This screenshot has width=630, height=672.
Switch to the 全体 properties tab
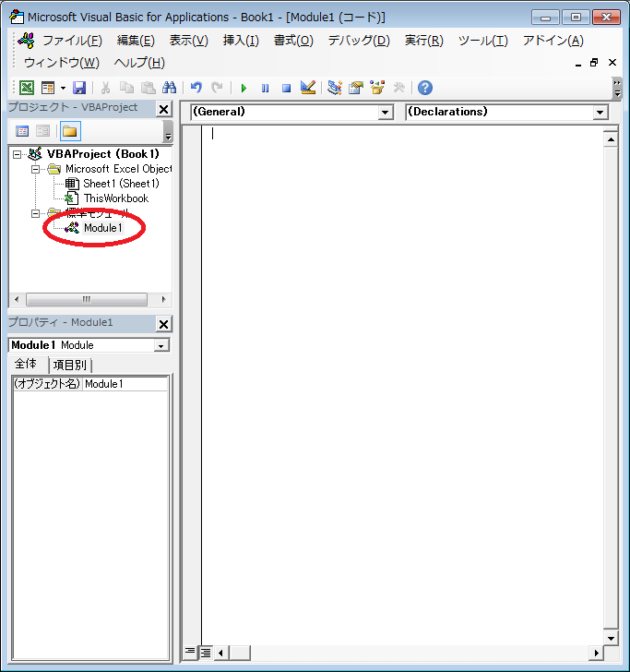26,364
